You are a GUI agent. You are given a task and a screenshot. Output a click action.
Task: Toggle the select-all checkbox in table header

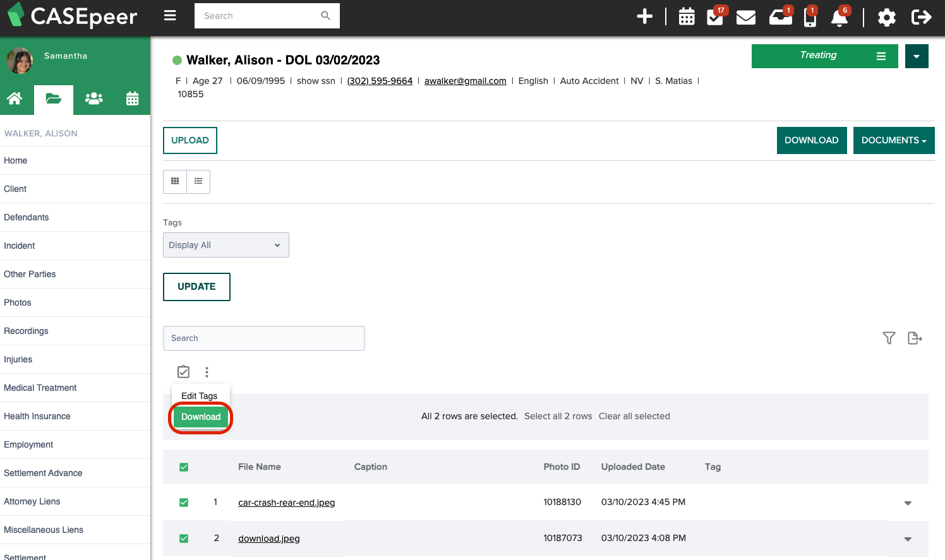pyautogui.click(x=184, y=467)
